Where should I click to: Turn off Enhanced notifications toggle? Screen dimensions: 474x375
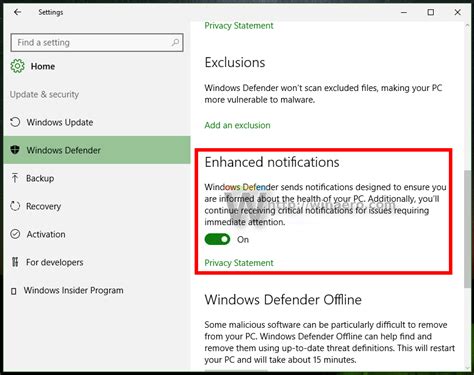[217, 239]
